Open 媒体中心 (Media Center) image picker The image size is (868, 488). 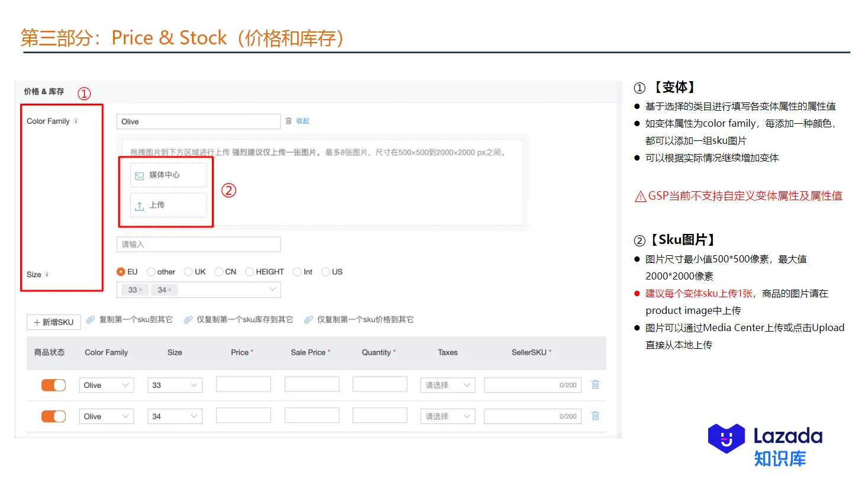[x=168, y=175]
